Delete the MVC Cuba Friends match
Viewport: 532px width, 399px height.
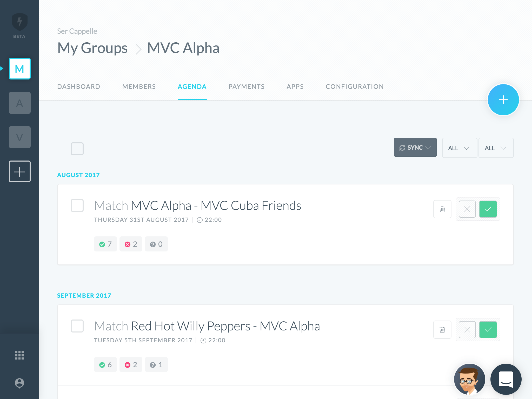point(442,209)
